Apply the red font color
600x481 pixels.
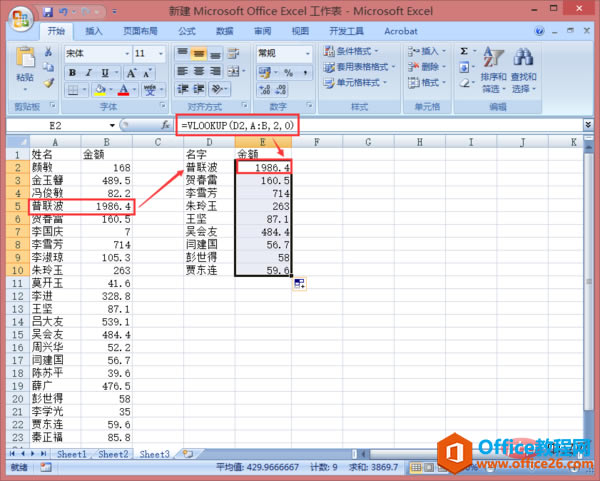coord(124,90)
